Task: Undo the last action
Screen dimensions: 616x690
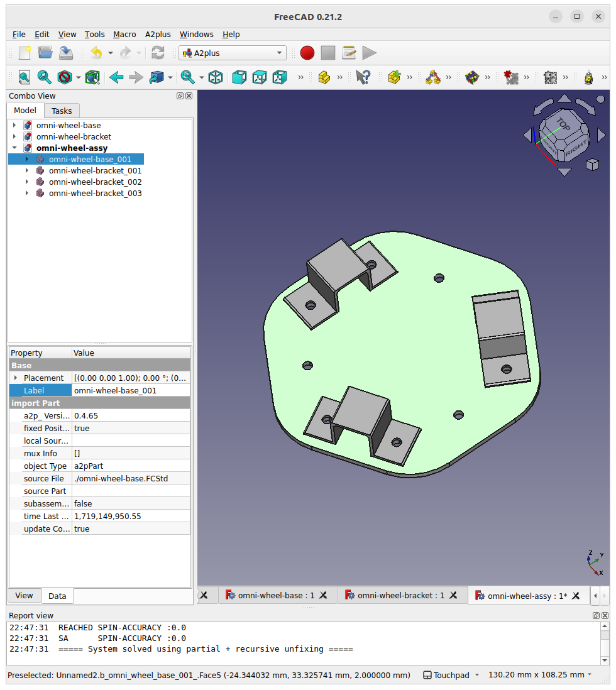Action: (96, 53)
